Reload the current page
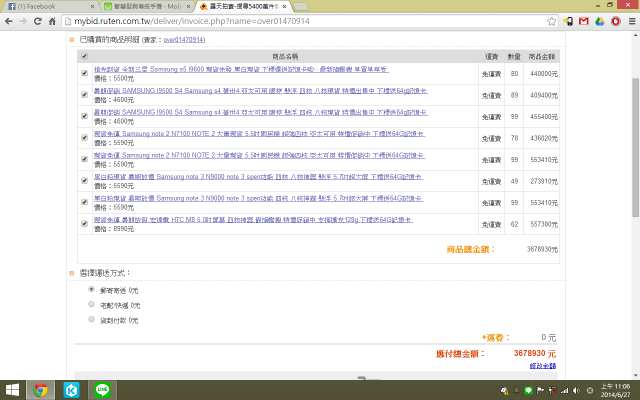The height and width of the screenshot is (400, 640). (x=38, y=21)
